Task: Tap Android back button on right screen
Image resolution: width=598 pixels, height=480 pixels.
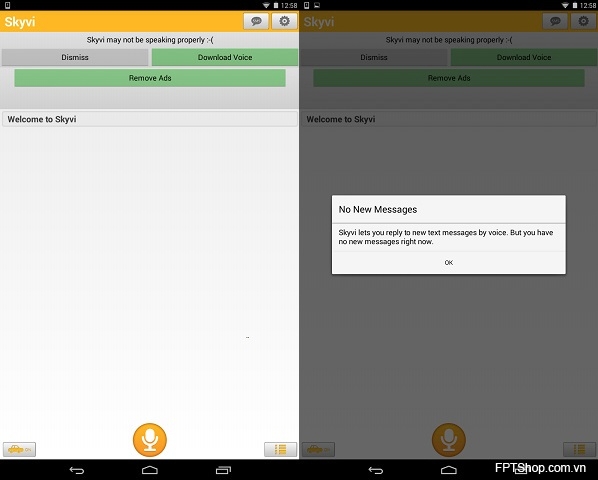Action: click(376, 470)
